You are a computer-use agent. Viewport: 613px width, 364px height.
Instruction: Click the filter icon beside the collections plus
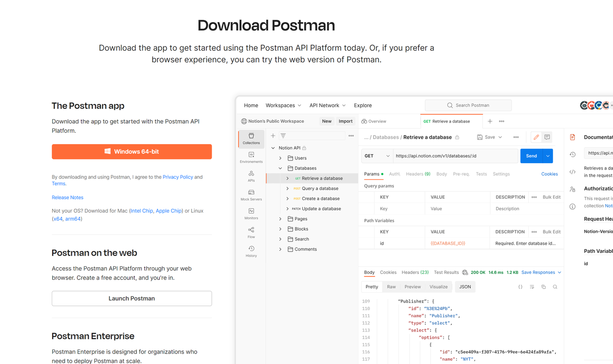[283, 136]
